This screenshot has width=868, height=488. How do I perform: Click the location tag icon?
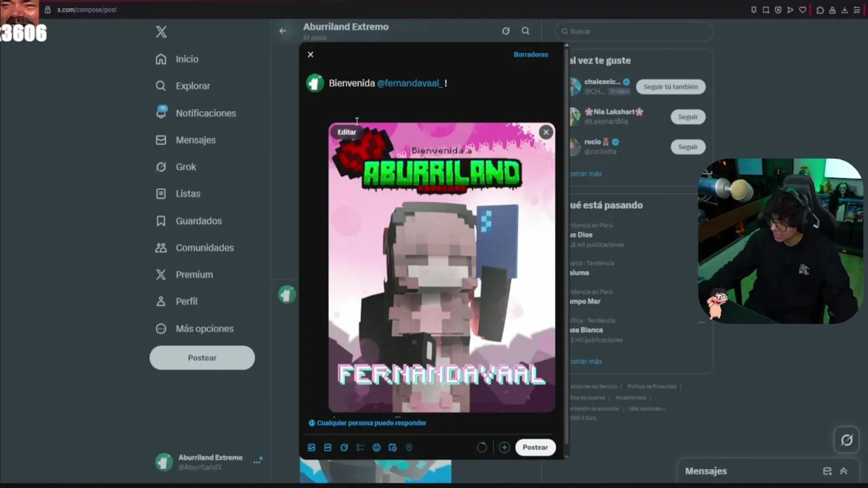tap(409, 447)
